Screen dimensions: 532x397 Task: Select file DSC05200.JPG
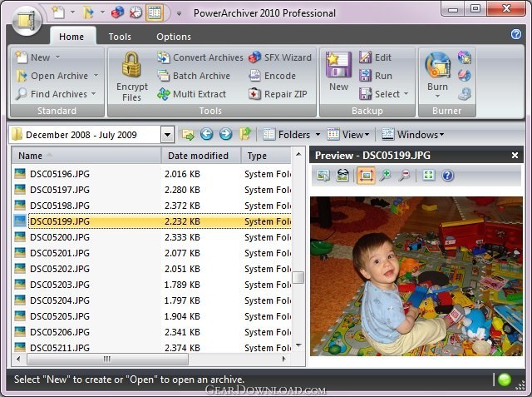coord(60,237)
